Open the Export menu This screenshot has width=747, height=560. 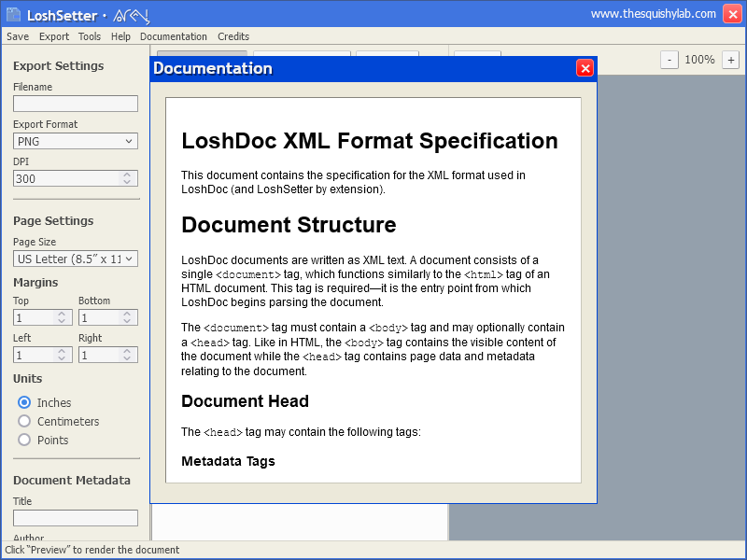tap(54, 36)
